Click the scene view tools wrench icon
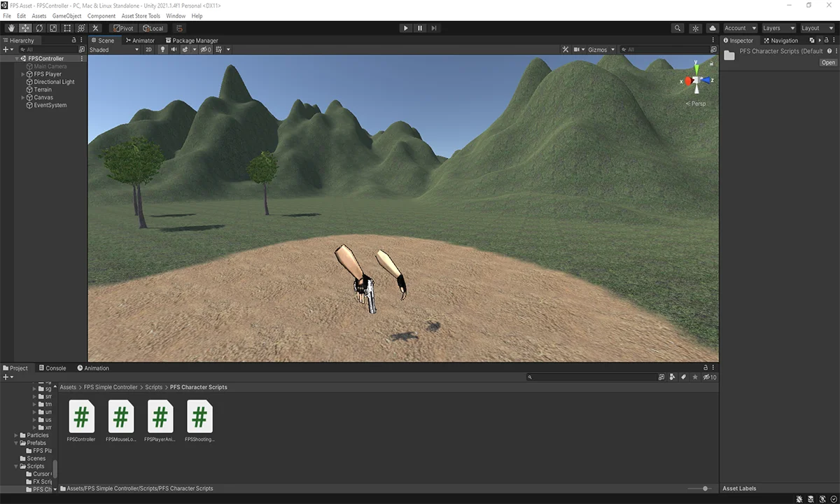Screen dimensions: 840x504 (x=566, y=50)
